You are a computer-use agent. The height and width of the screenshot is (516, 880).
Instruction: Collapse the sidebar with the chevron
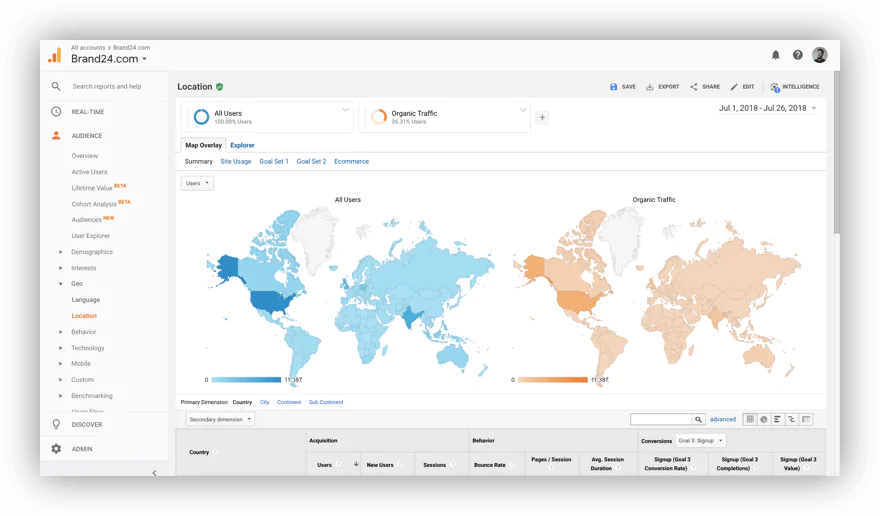[154, 473]
